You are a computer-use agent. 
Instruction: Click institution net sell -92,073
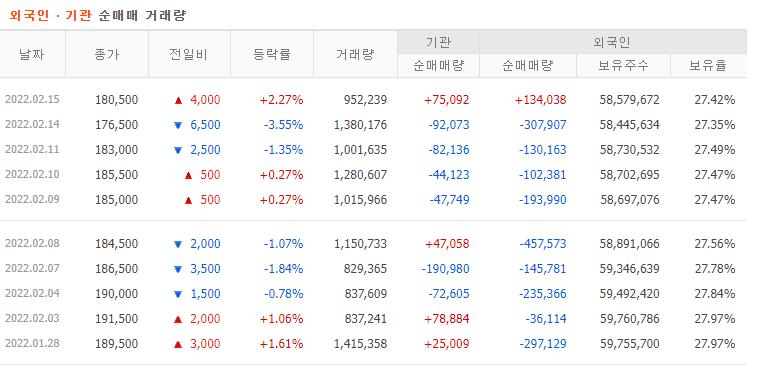click(449, 125)
